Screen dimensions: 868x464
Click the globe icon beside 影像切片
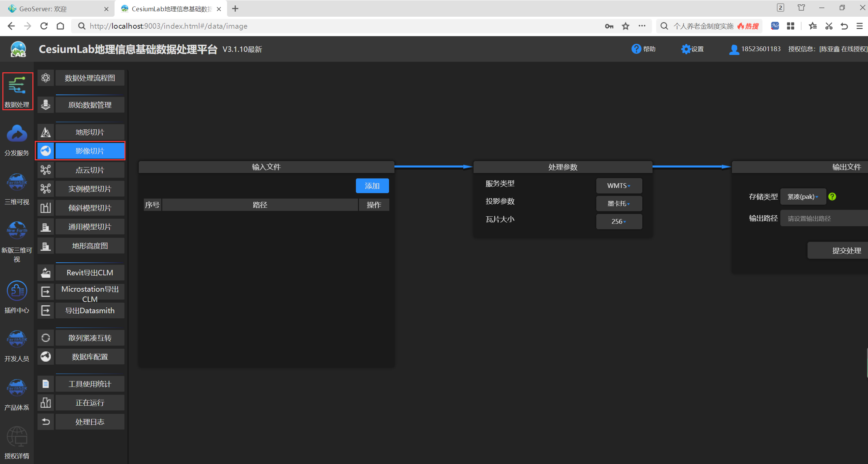point(46,151)
